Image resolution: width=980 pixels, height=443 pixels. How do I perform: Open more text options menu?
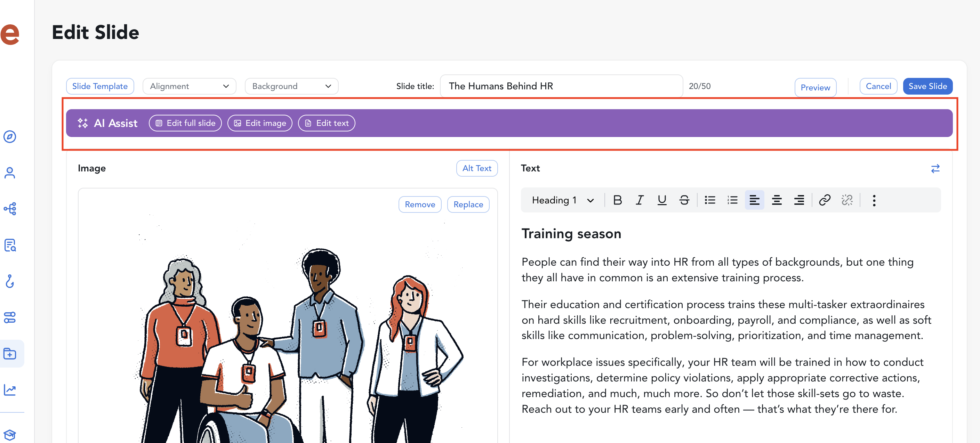tap(874, 200)
